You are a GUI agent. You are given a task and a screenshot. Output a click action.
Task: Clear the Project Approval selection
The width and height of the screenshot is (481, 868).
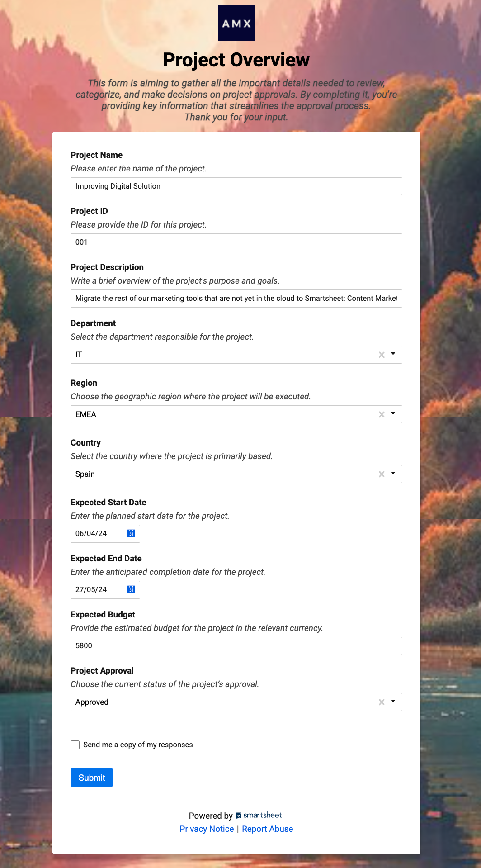[382, 702]
